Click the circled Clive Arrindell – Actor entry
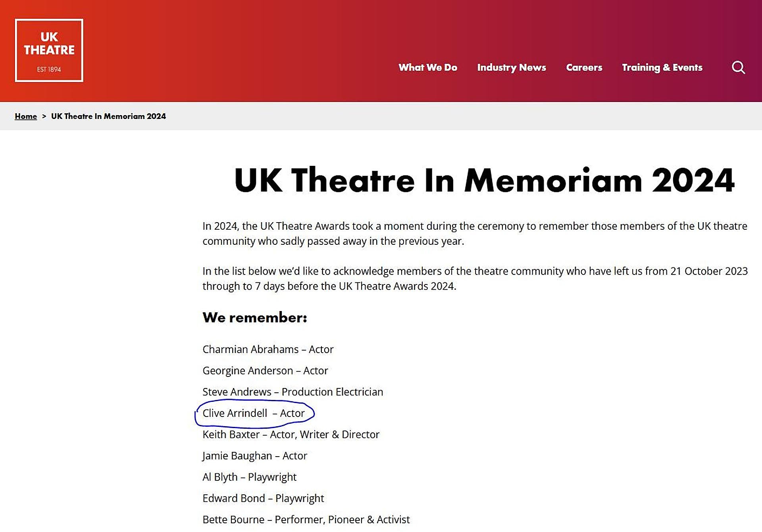Image resolution: width=762 pixels, height=532 pixels. 254,413
